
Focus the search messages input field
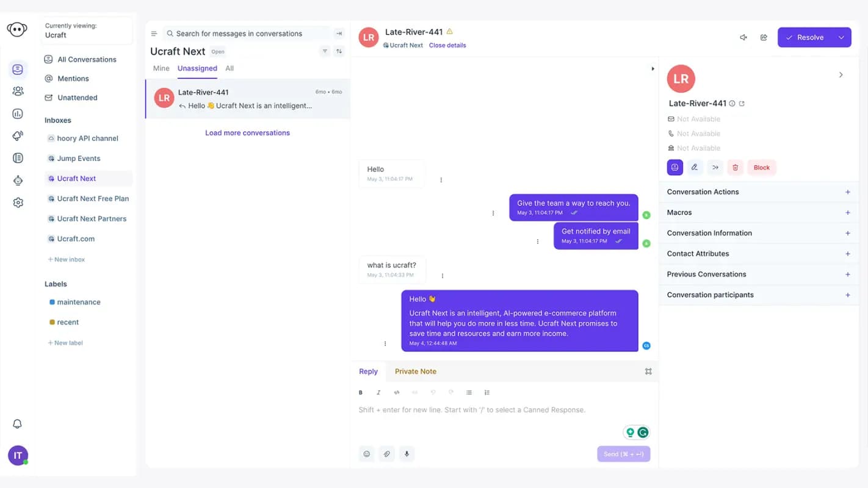pyautogui.click(x=248, y=34)
